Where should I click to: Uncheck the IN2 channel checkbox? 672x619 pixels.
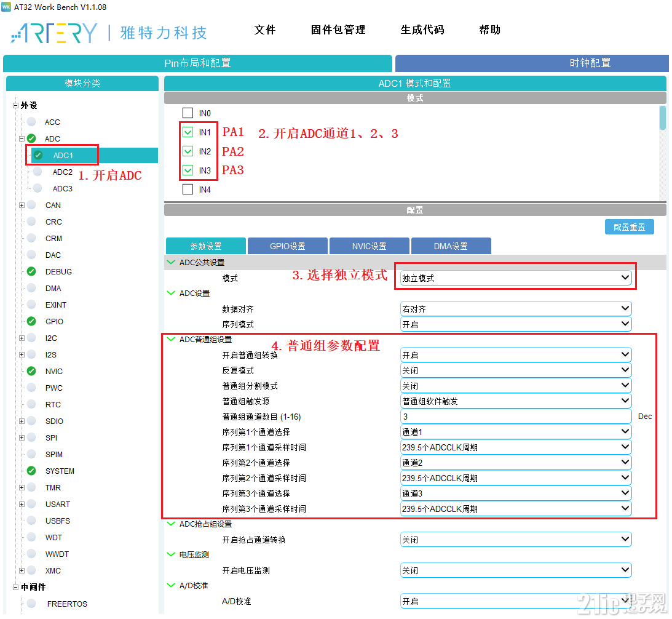(x=188, y=151)
